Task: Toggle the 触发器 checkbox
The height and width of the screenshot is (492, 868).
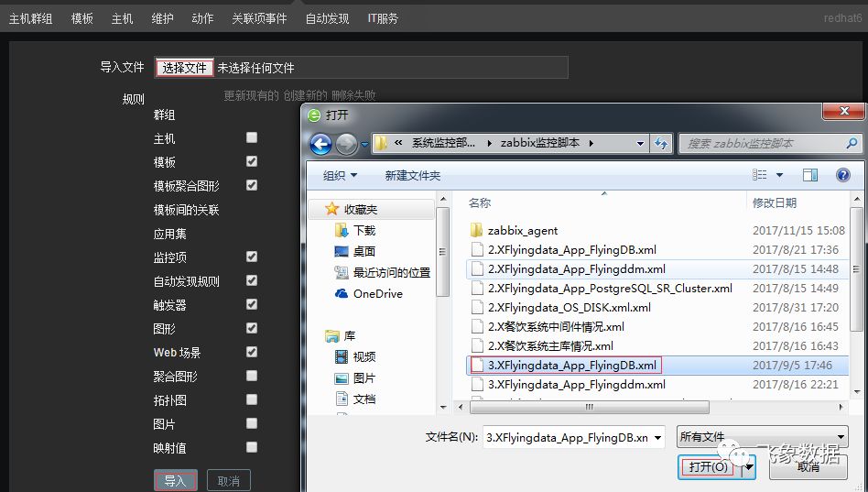Action: point(251,304)
